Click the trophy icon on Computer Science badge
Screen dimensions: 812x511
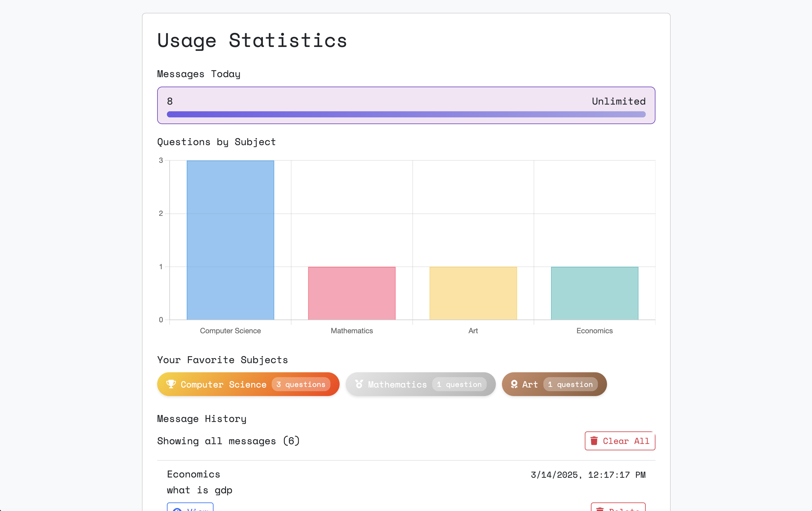click(x=171, y=384)
